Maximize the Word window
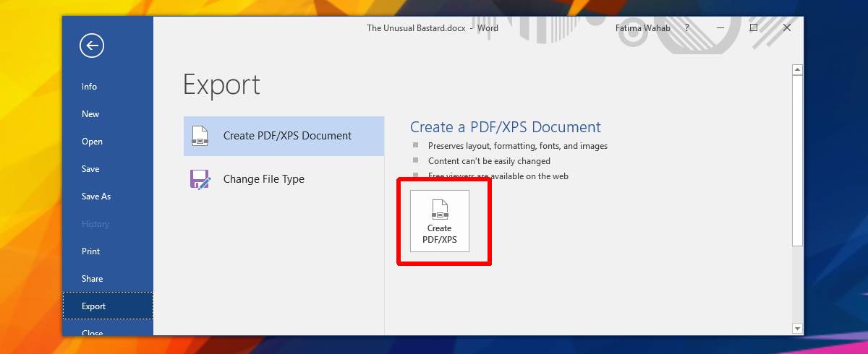The image size is (868, 354). (753, 27)
